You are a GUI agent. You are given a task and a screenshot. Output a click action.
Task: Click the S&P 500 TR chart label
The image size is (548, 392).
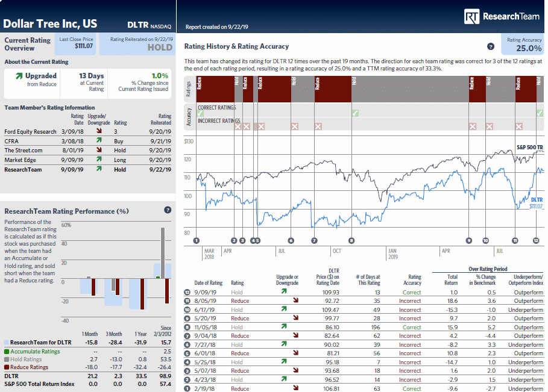[x=530, y=148]
